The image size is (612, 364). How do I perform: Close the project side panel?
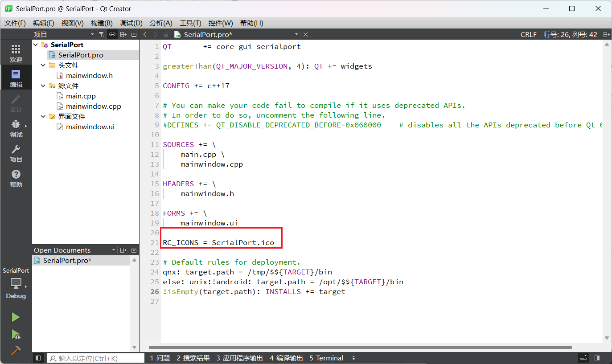134,34
